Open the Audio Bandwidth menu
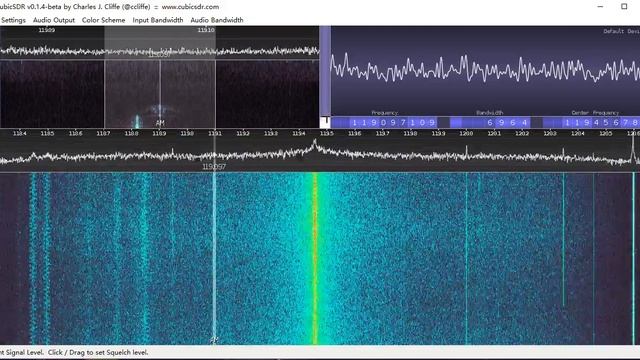 click(x=217, y=20)
